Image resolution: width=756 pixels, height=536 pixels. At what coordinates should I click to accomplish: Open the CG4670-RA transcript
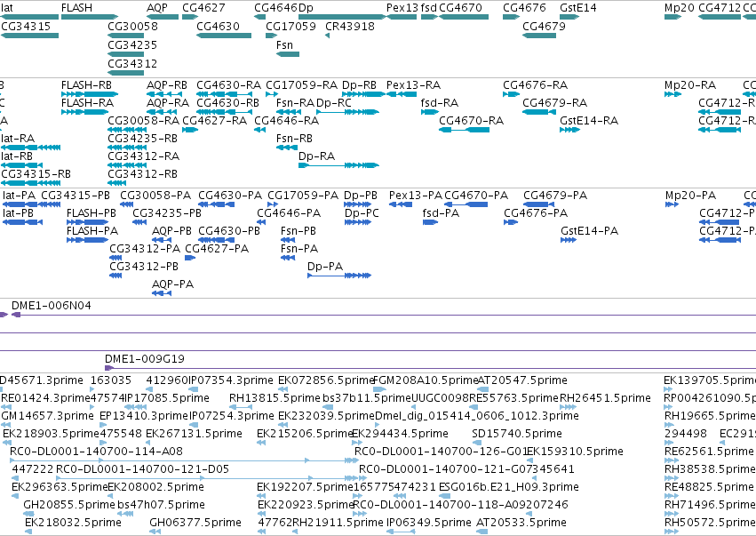click(464, 130)
